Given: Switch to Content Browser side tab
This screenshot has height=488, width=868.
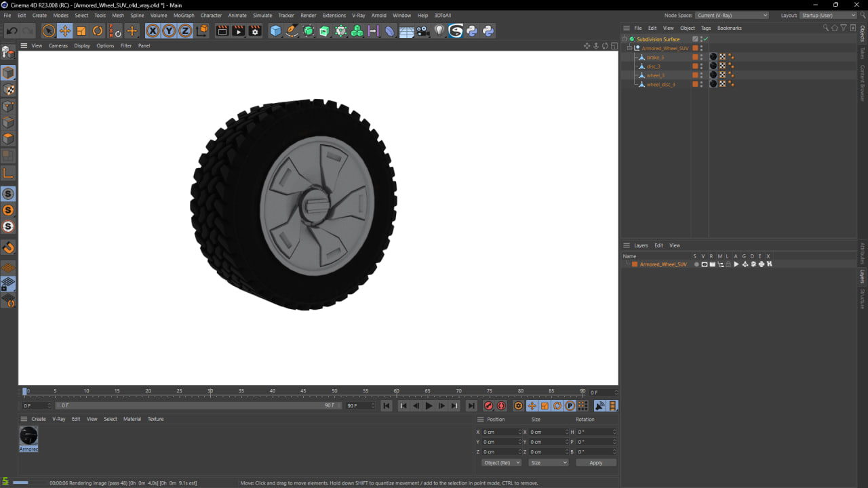Looking at the screenshot, I should click(863, 83).
